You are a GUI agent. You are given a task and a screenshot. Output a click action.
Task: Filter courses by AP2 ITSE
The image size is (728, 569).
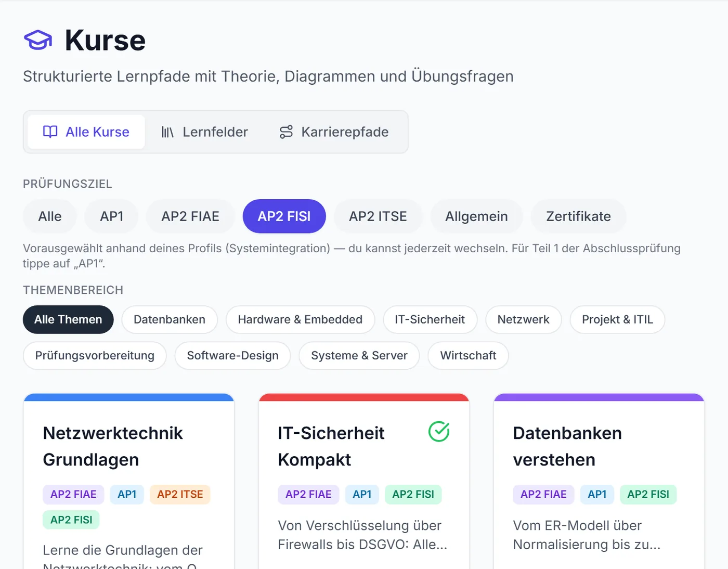coord(378,216)
